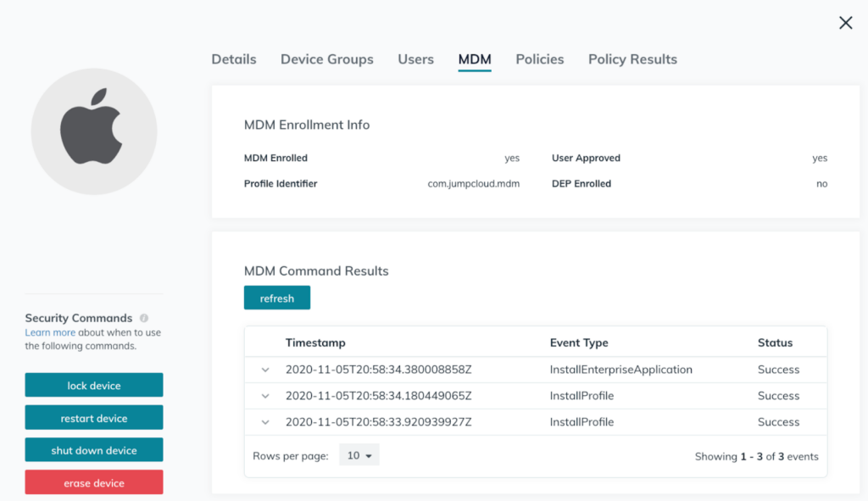Screen dimensions: 868x501
Task: Switch to the Policies tab
Action: tap(539, 59)
